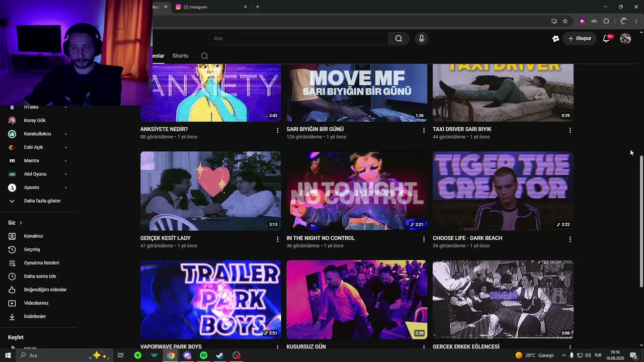
Task: Play the Tiger the Creator thumbnail
Action: pyautogui.click(x=503, y=191)
